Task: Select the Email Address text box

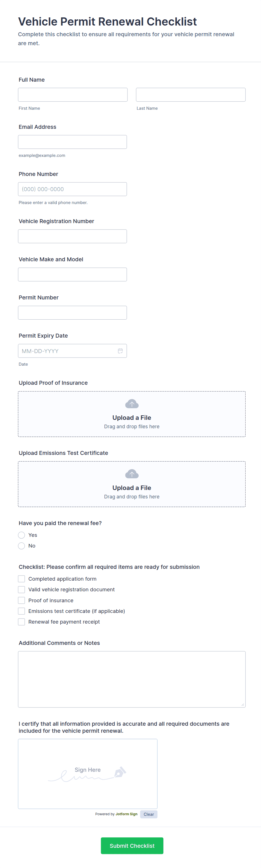Action: 72,142
